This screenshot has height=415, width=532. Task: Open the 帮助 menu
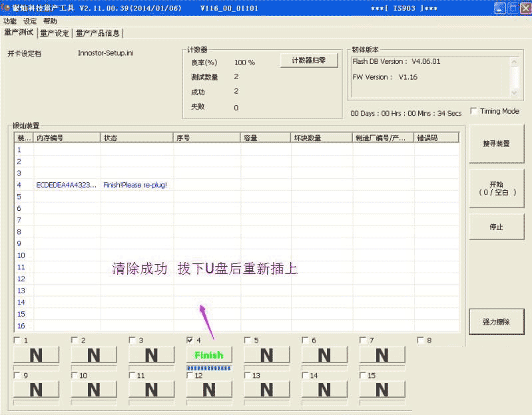pos(50,21)
